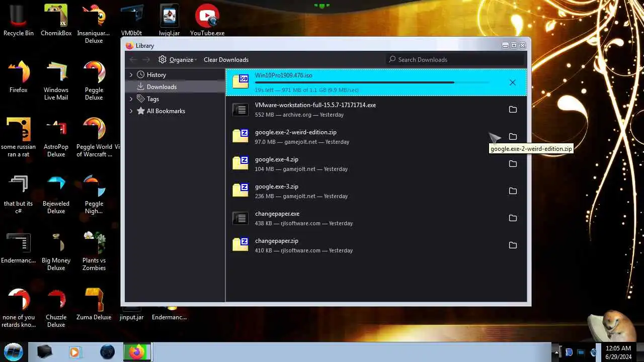Select the Windows Live Mail desktop icon
Screen dimensions: 644x362
point(56,81)
